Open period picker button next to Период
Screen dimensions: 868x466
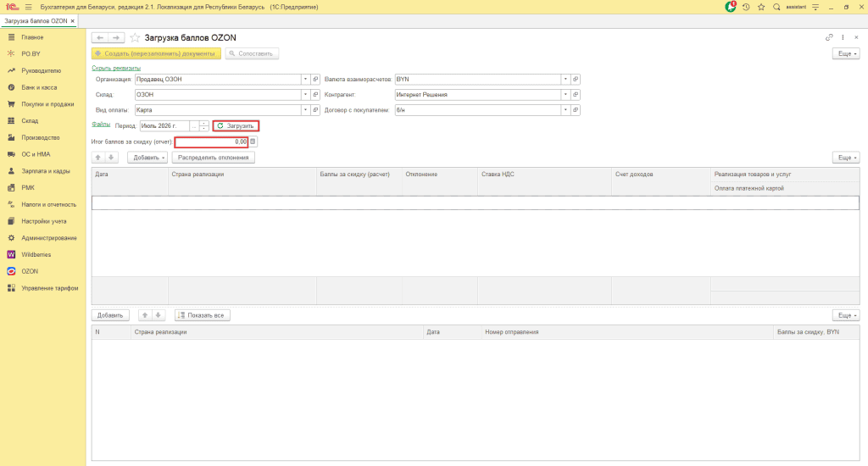click(194, 126)
